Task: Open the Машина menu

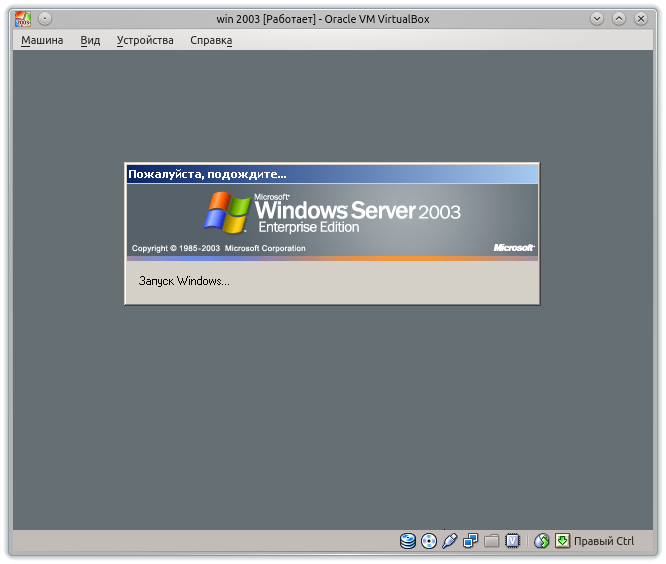Action: (x=42, y=40)
